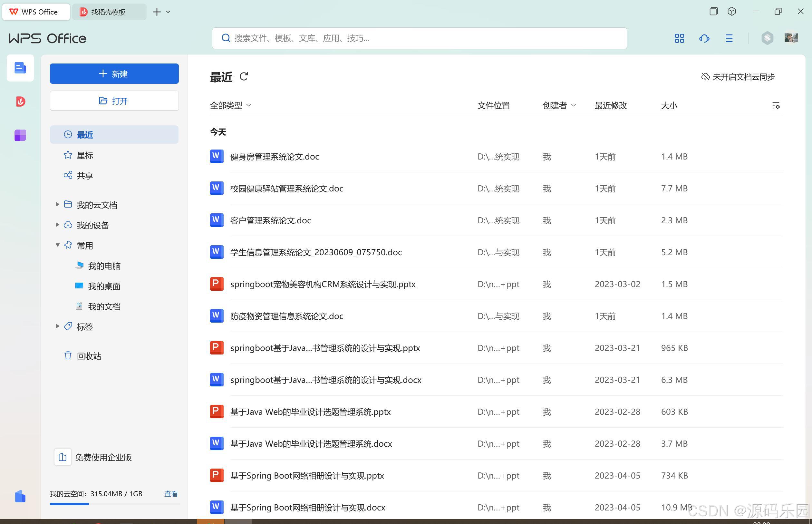Click the colorful apps icon in the sidebar
812x524 pixels.
point(20,135)
